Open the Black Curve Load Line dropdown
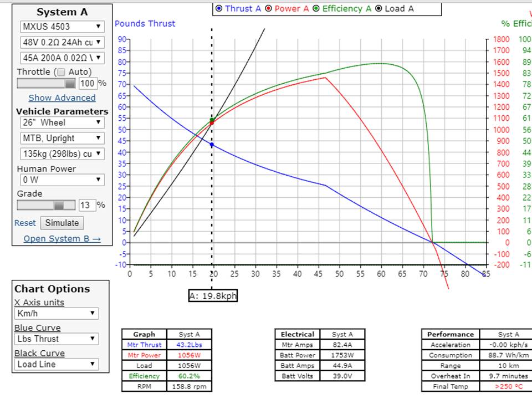The height and width of the screenshot is (399, 532). [x=57, y=364]
